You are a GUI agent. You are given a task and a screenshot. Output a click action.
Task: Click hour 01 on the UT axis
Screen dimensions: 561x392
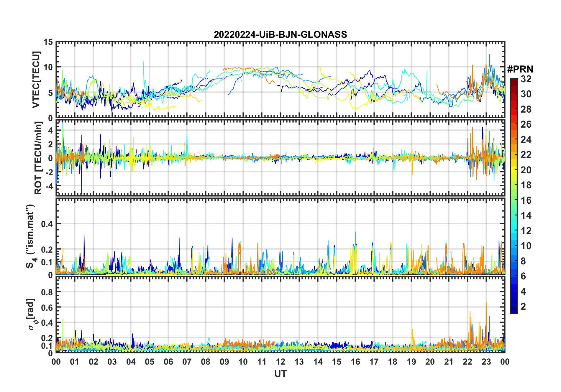coord(75,362)
